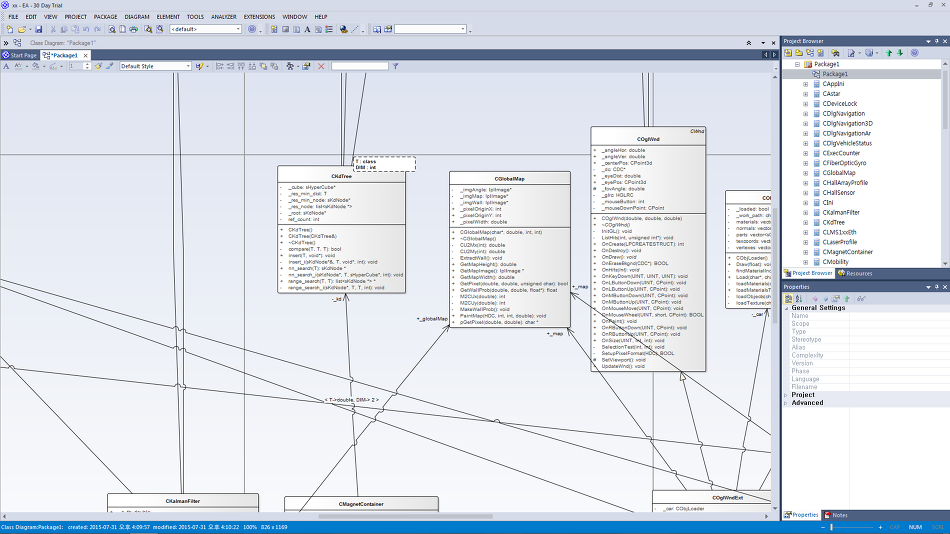This screenshot has width=950, height=534.
Task: Open the DIAGRAM menu
Action: click(137, 17)
